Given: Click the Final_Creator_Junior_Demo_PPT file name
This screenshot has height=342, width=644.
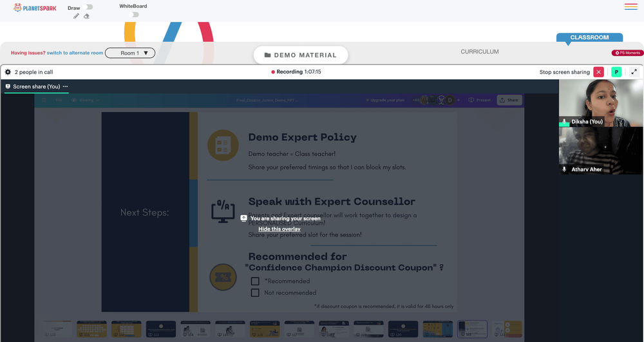Looking at the screenshot, I should pyautogui.click(x=267, y=100).
